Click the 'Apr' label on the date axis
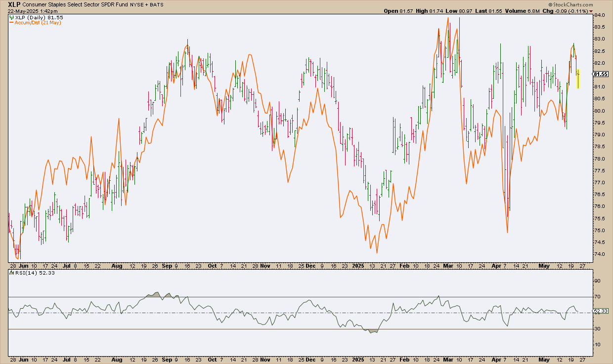Image resolution: width=613 pixels, height=364 pixels. pyautogui.click(x=496, y=266)
